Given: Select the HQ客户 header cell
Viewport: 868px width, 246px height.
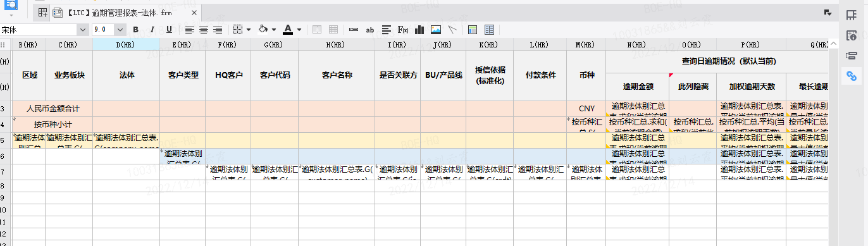Looking at the screenshot, I should point(229,75).
